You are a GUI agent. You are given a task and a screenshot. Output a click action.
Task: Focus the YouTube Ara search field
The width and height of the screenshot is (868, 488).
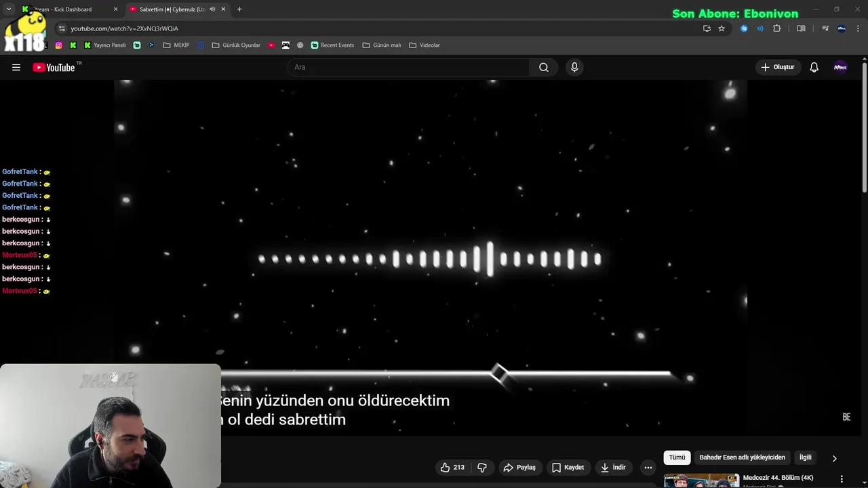coord(408,67)
